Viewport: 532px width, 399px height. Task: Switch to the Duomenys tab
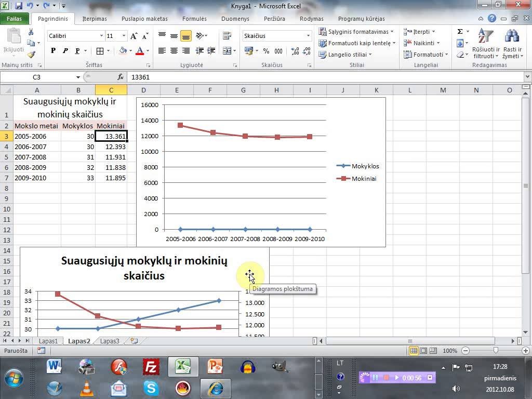point(235,19)
